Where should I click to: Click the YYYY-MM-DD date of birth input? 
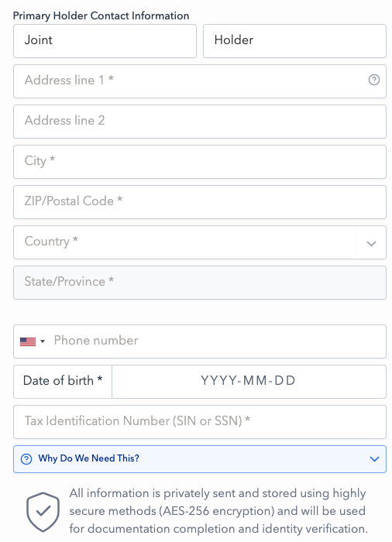point(249,382)
